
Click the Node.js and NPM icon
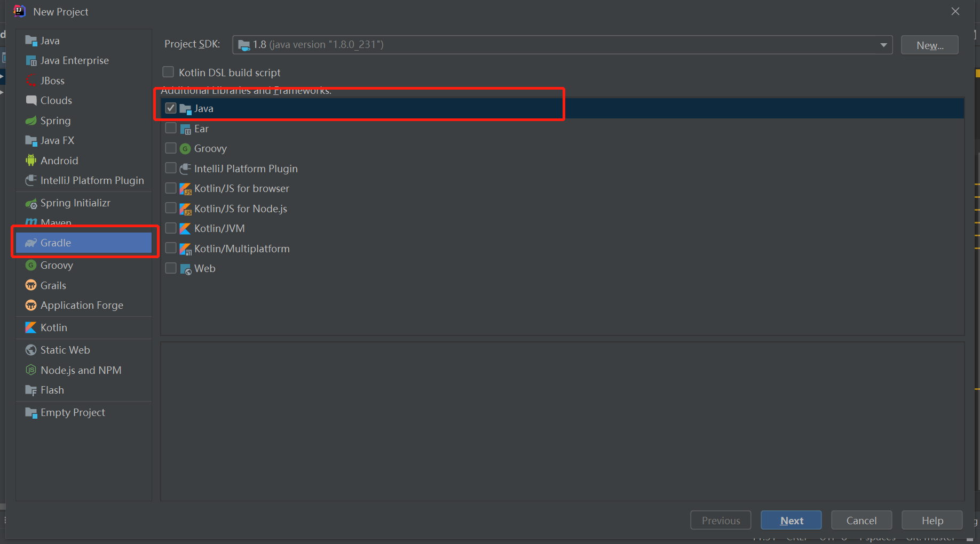coord(31,370)
